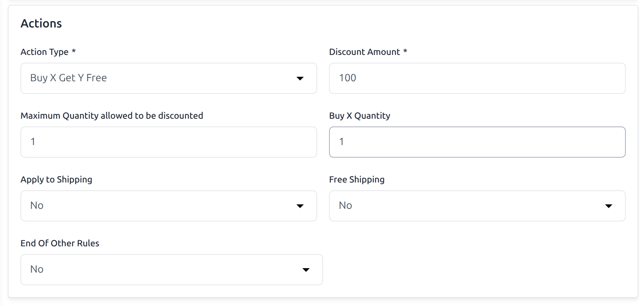
Task: Click the 'Apply to Shipping' label
Action: pos(56,180)
